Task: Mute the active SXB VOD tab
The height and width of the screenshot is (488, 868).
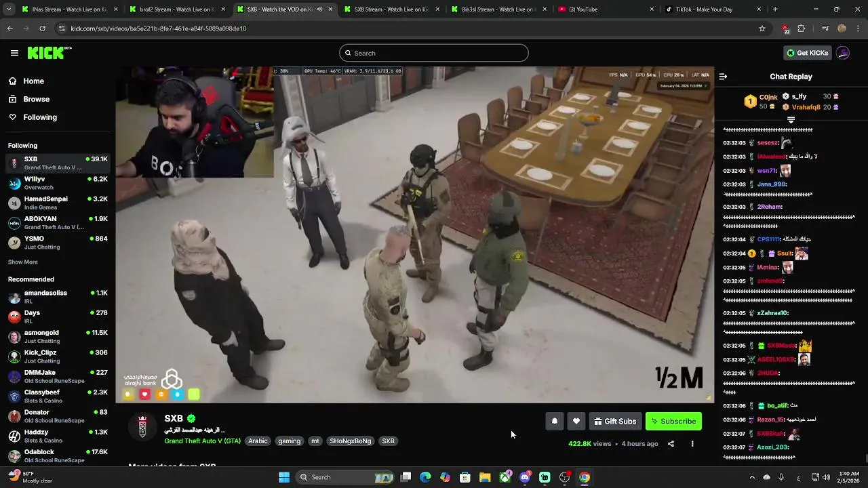Action: coord(319,9)
